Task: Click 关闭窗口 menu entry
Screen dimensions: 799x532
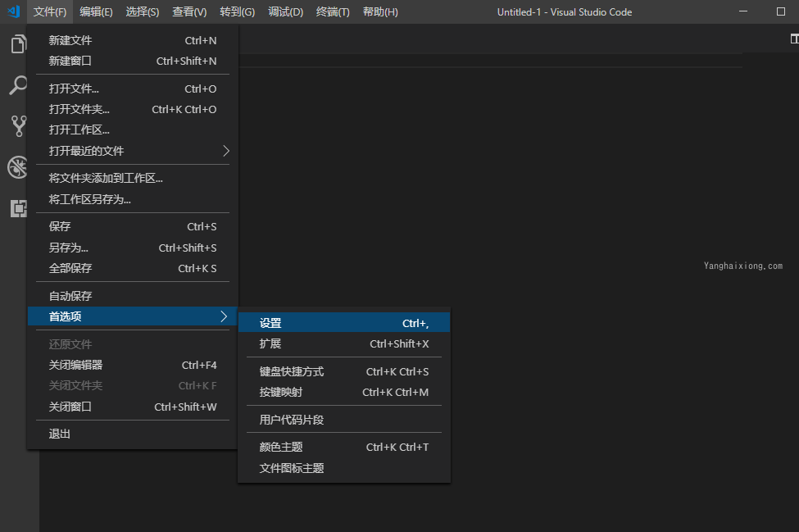Action: [x=133, y=407]
